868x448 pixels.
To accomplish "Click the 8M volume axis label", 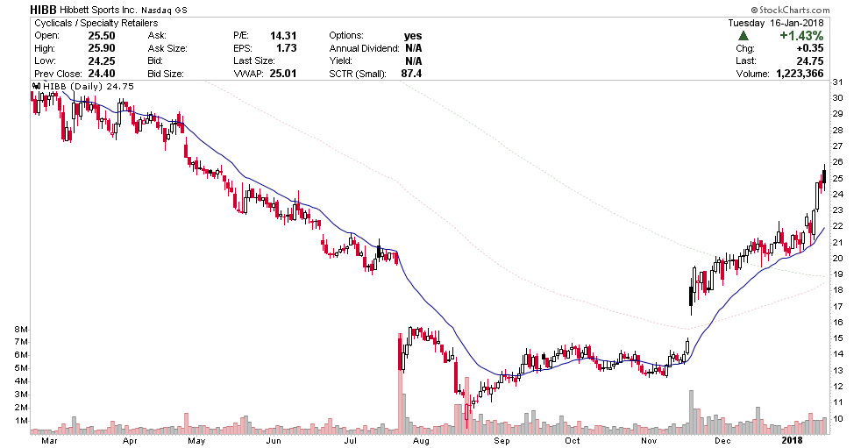I will click(x=21, y=329).
